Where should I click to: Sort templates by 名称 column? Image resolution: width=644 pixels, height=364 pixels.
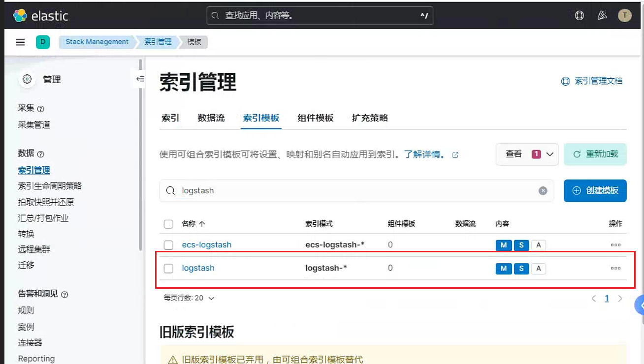193,224
